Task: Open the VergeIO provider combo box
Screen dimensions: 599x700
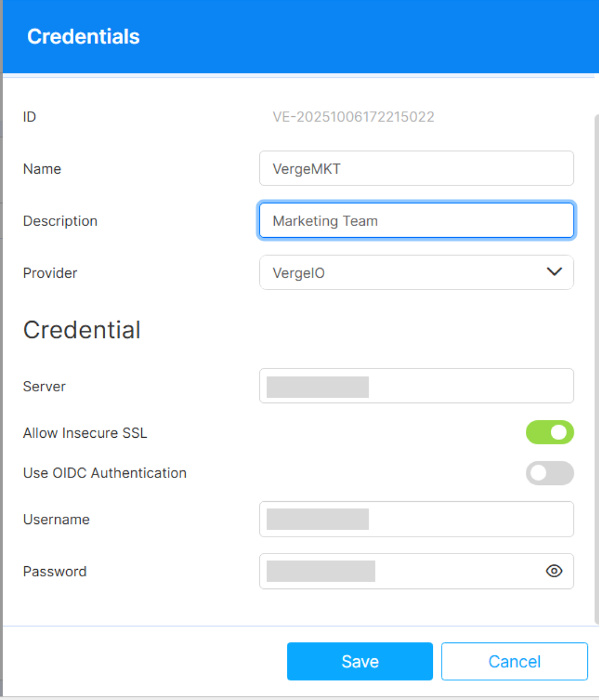Action: tap(401, 272)
